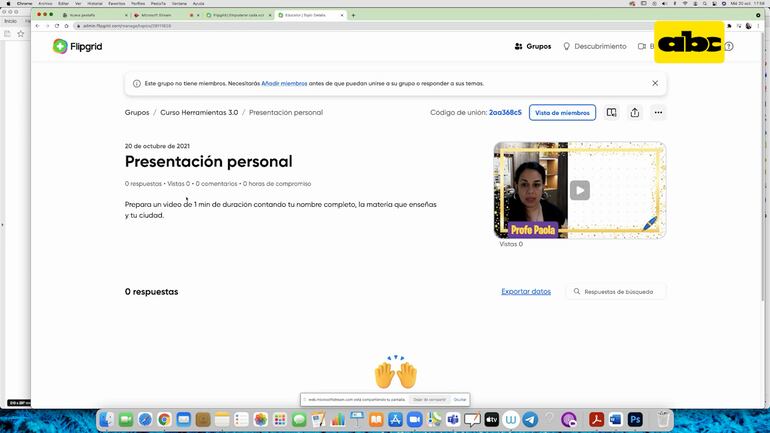Click Exportar datos link
Viewport: 770px width, 433px height.
click(526, 292)
